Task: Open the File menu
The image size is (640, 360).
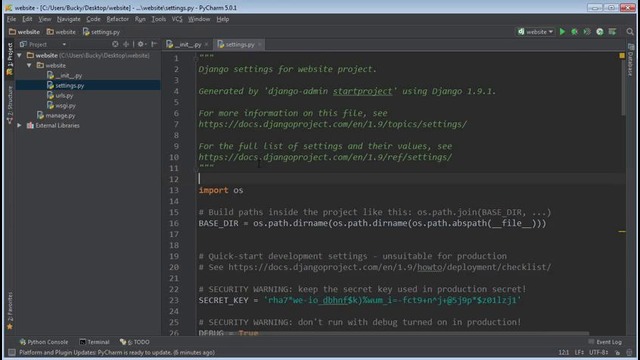Action: [11, 19]
